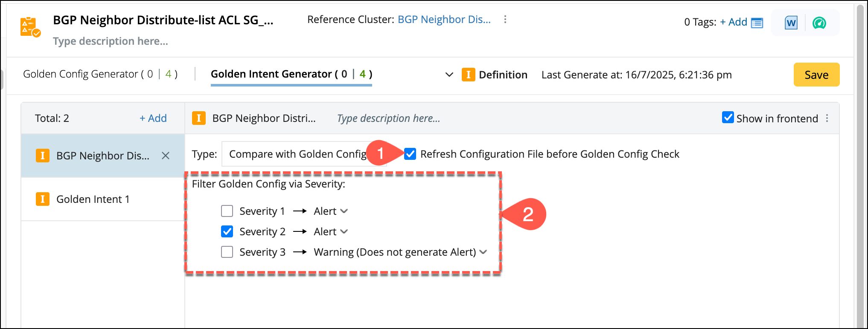Click the top Type description here field
This screenshot has height=329, width=868.
[x=111, y=41]
